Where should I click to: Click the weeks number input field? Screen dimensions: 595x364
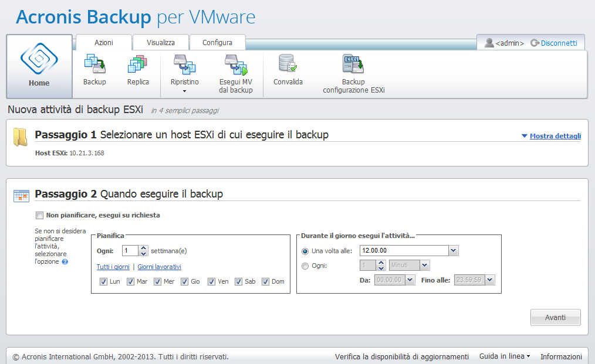point(130,251)
